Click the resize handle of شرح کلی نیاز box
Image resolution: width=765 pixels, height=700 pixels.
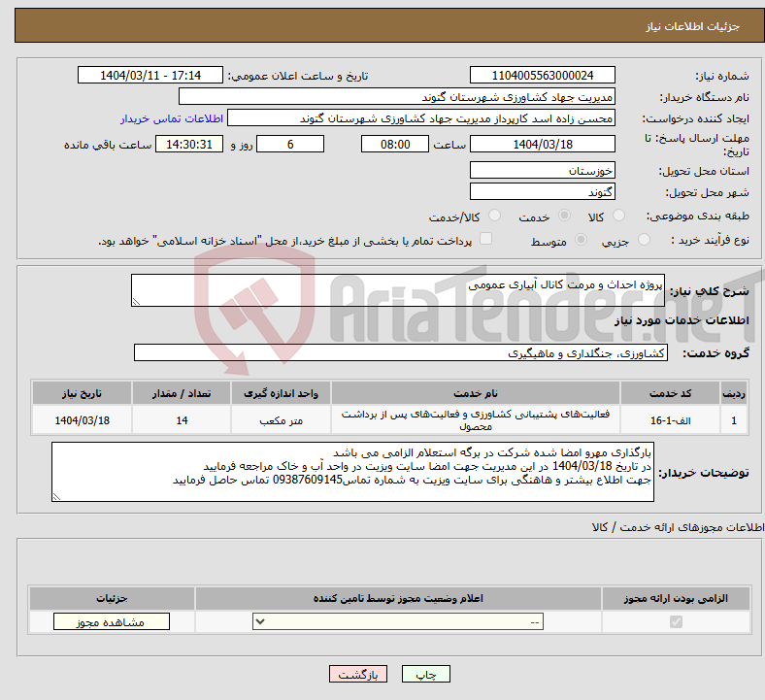click(136, 302)
